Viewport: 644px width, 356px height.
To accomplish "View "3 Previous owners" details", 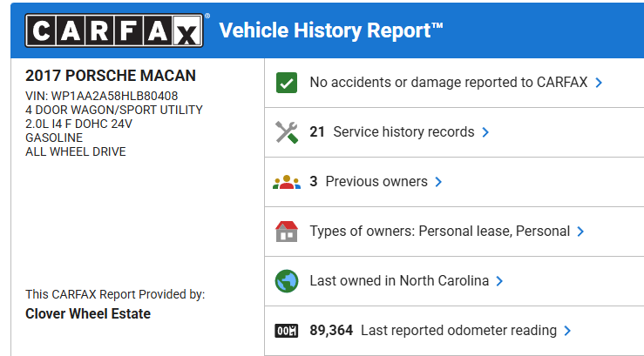I will (369, 182).
